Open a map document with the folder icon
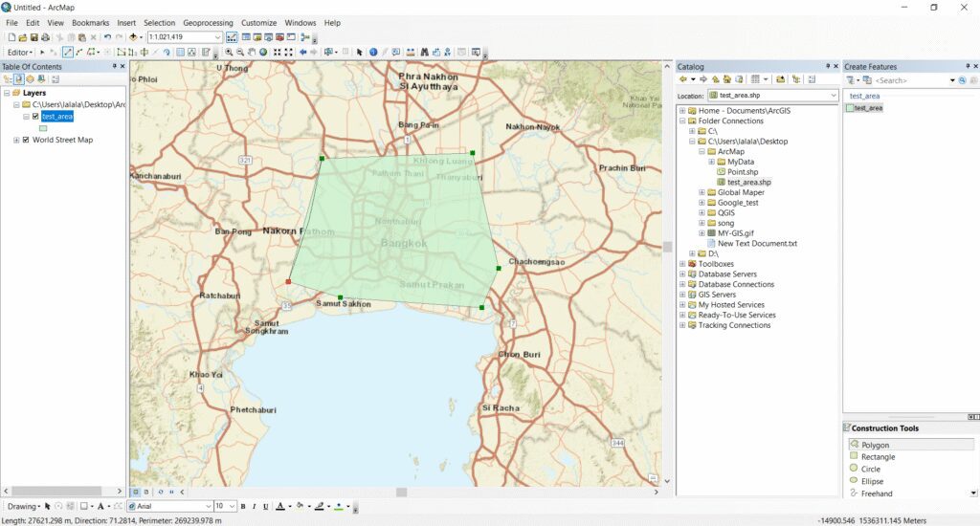980x526 pixels. point(23,37)
